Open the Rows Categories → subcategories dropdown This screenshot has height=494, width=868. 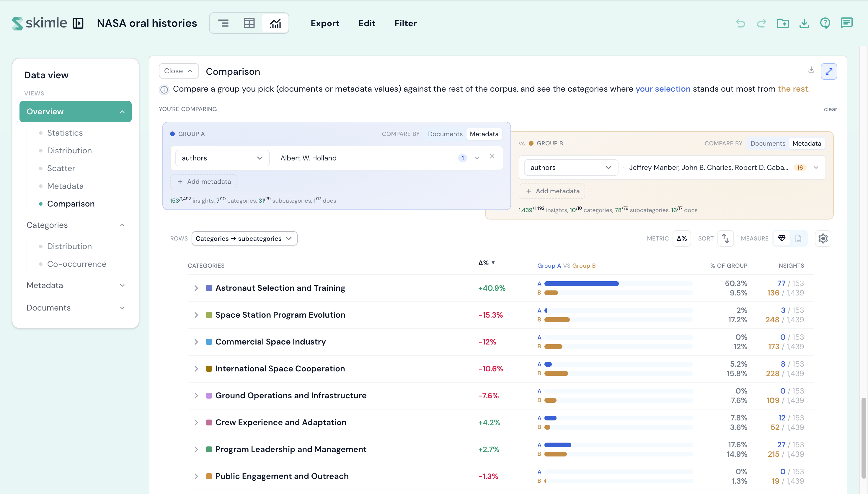(244, 238)
